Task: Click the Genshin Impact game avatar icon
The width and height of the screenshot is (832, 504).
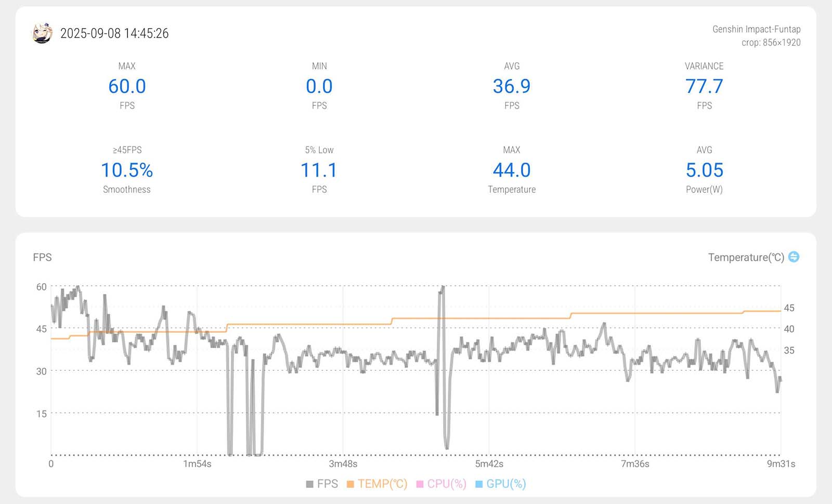Action: (x=43, y=33)
